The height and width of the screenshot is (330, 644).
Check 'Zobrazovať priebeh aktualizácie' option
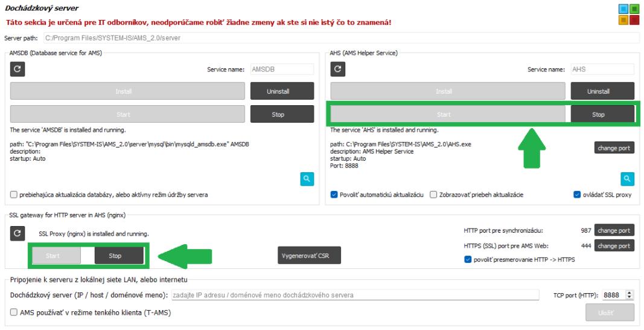433,195
